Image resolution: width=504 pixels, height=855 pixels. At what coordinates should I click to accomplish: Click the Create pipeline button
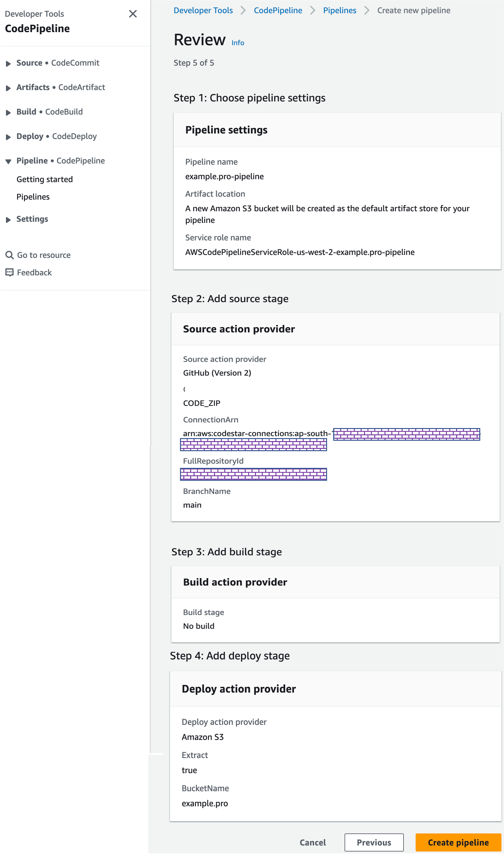click(x=458, y=842)
